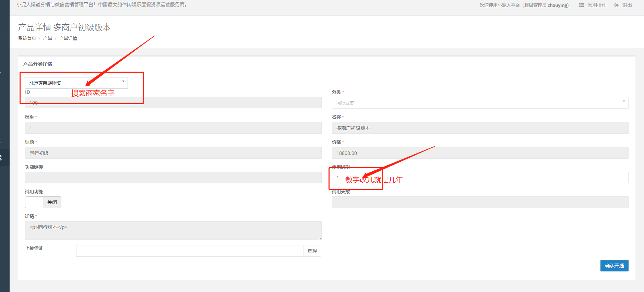The image size is (644, 292).
Task: Click inside the 详情 text area
Action: (173, 231)
